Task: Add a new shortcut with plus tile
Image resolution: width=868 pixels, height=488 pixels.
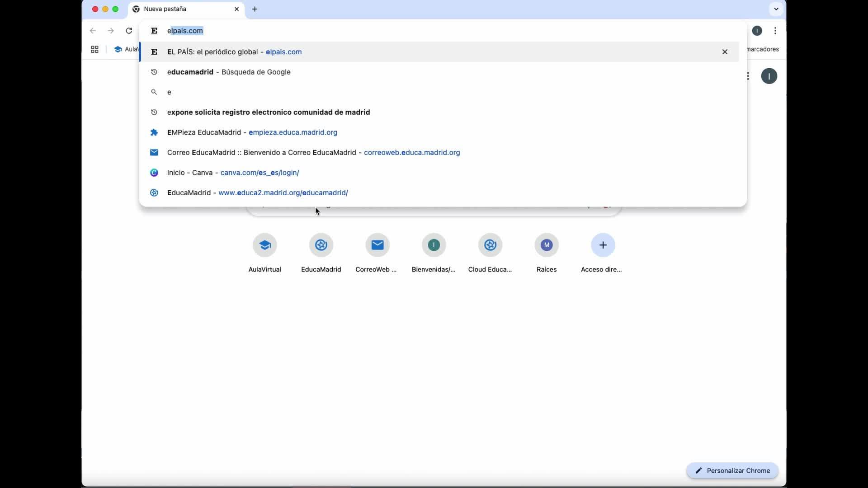Action: tap(603, 245)
